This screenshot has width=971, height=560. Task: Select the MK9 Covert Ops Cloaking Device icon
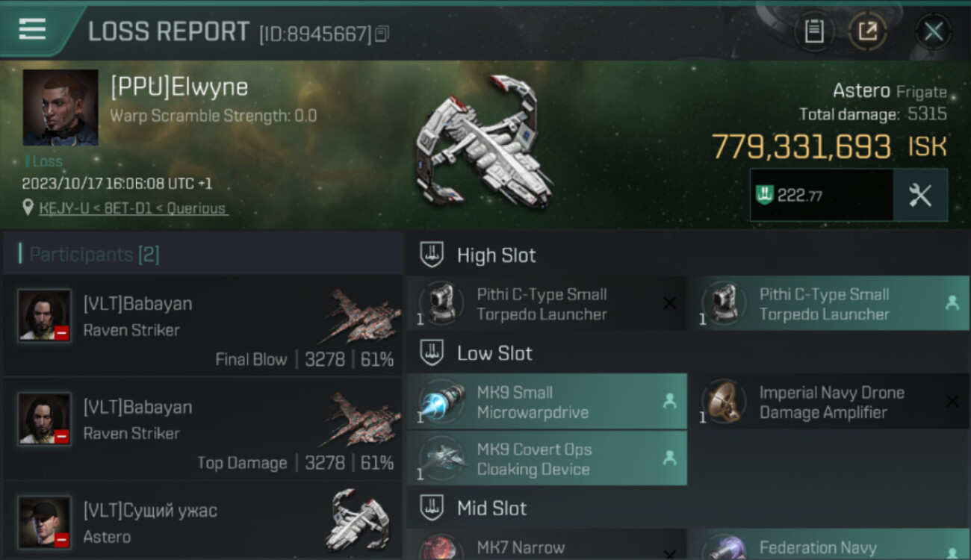pos(442,458)
